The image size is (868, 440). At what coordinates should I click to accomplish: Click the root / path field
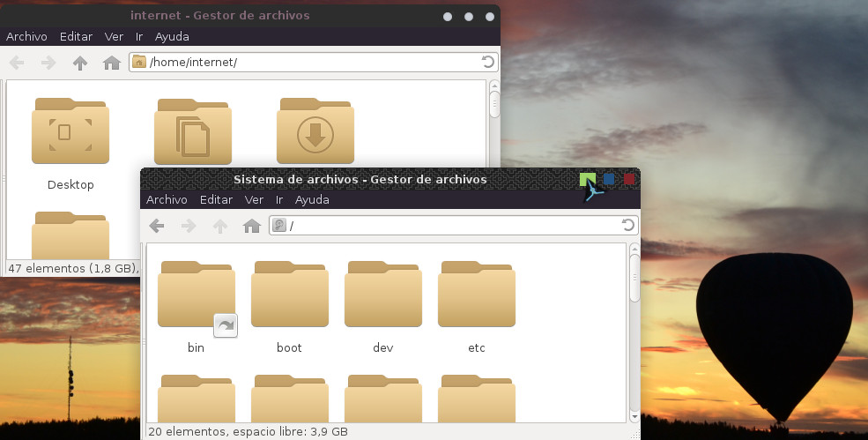coord(453,225)
